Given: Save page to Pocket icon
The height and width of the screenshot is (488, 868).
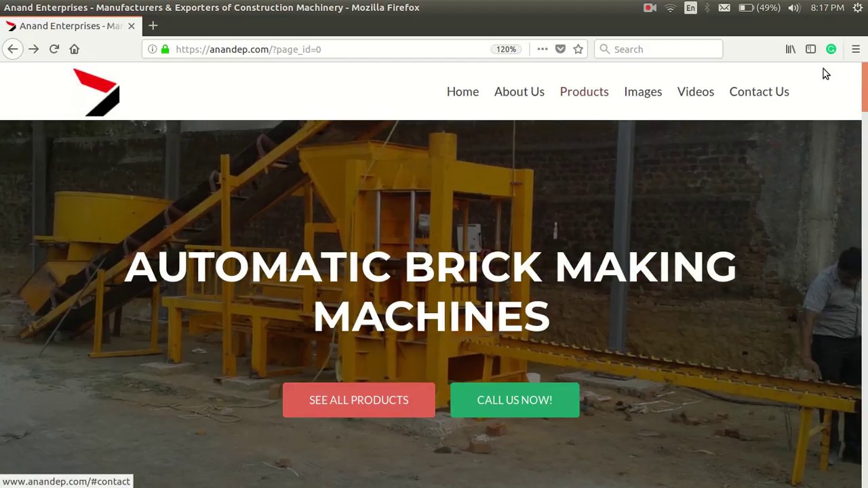Looking at the screenshot, I should coord(560,49).
